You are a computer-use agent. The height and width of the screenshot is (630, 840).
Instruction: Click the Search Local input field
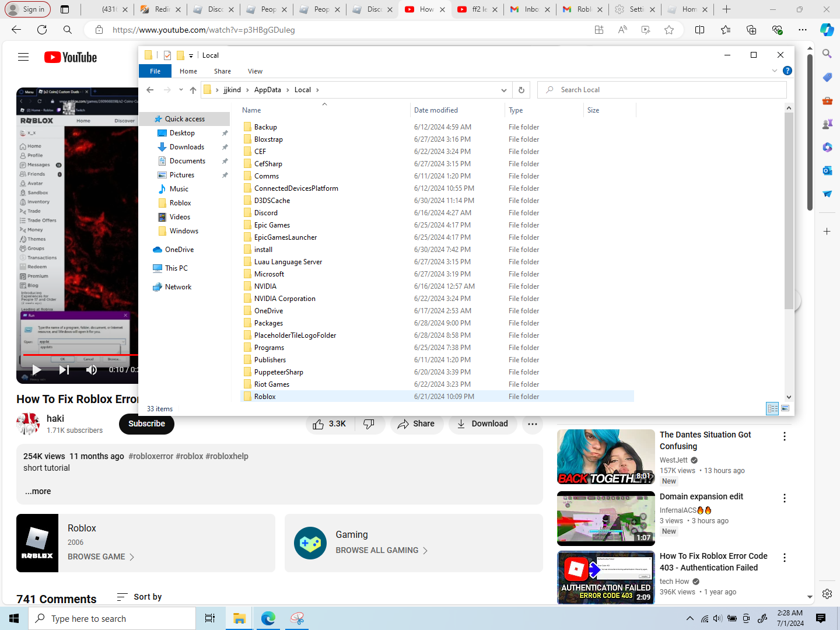click(661, 90)
